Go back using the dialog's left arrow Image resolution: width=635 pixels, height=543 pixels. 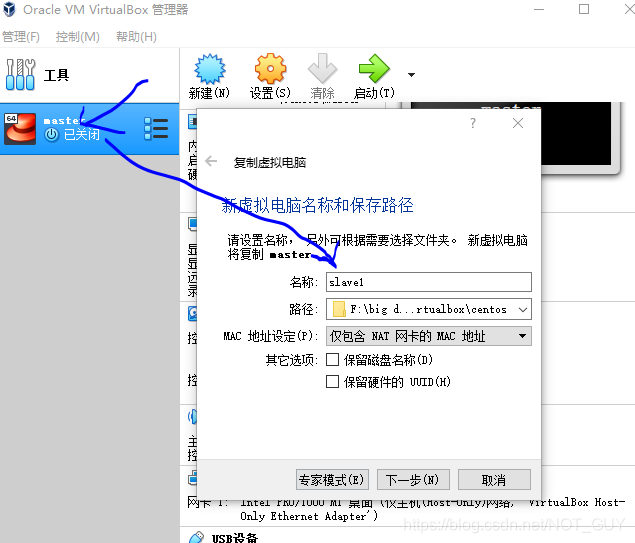tap(211, 162)
